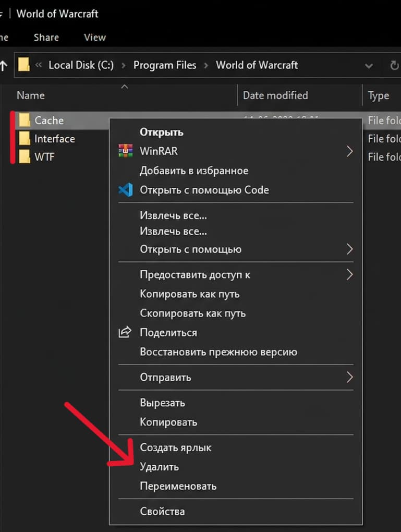The height and width of the screenshot is (532, 401).
Task: Choose Открыть in the context menu
Action: point(162,132)
